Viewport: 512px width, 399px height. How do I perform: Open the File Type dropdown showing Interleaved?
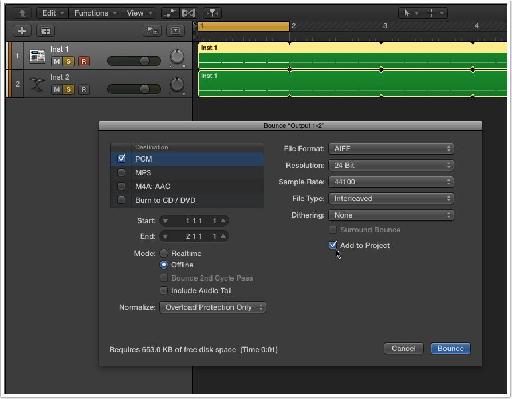[391, 198]
